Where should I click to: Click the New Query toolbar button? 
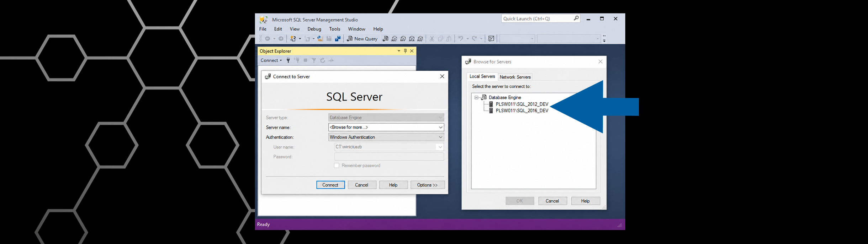pos(362,39)
